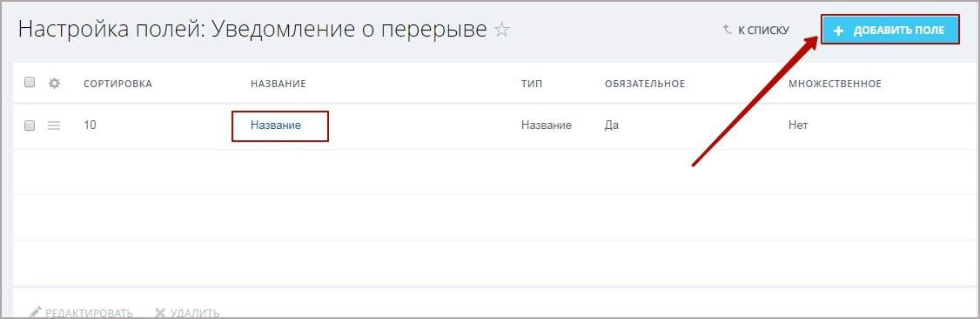Click the X icon beside Удалить
Image resolution: width=980 pixels, height=319 pixels.
160,312
